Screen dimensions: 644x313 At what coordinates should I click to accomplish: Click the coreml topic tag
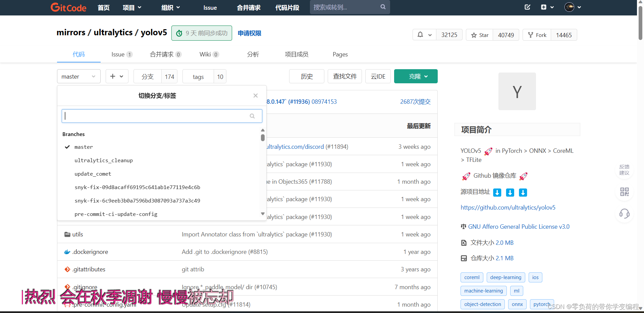472,277
